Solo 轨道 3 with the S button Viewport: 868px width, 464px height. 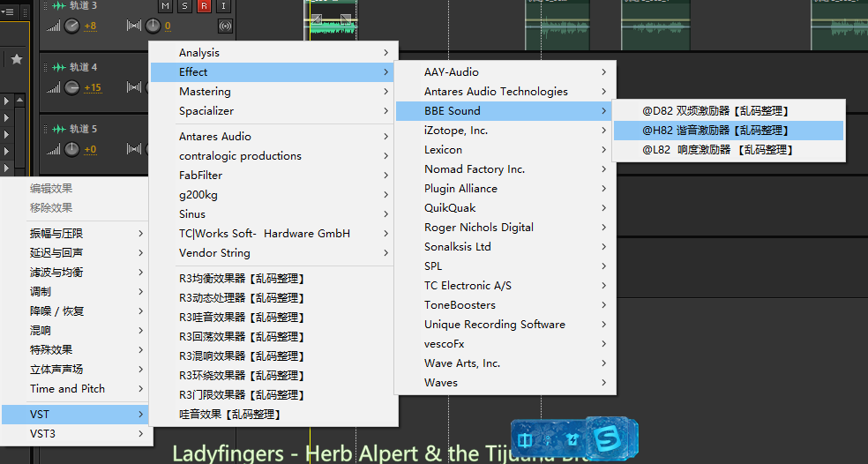point(184,6)
